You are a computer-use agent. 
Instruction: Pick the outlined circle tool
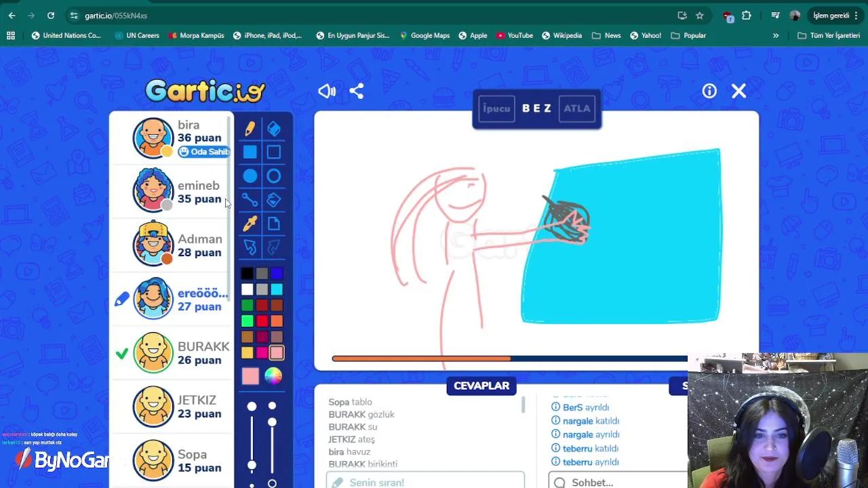coord(273,176)
